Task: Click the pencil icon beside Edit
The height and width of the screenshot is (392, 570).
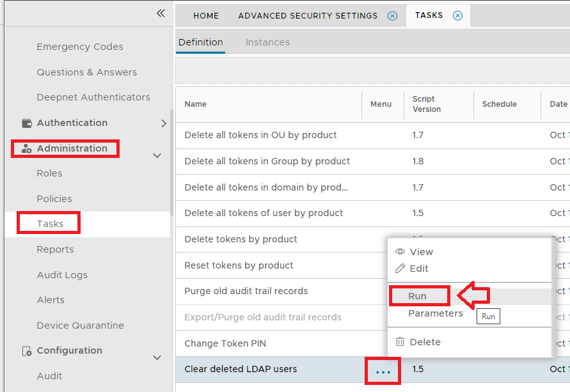Action: 400,269
